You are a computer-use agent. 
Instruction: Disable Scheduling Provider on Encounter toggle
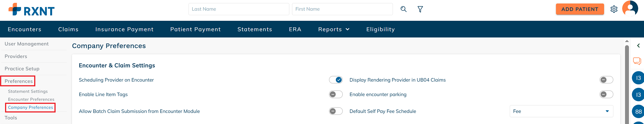tap(336, 80)
